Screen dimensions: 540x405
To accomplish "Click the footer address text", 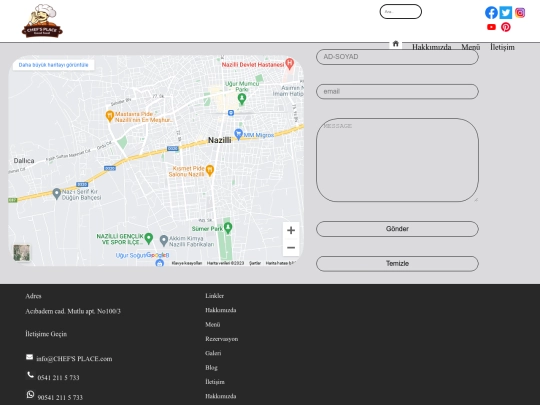I will pyautogui.click(x=73, y=311).
